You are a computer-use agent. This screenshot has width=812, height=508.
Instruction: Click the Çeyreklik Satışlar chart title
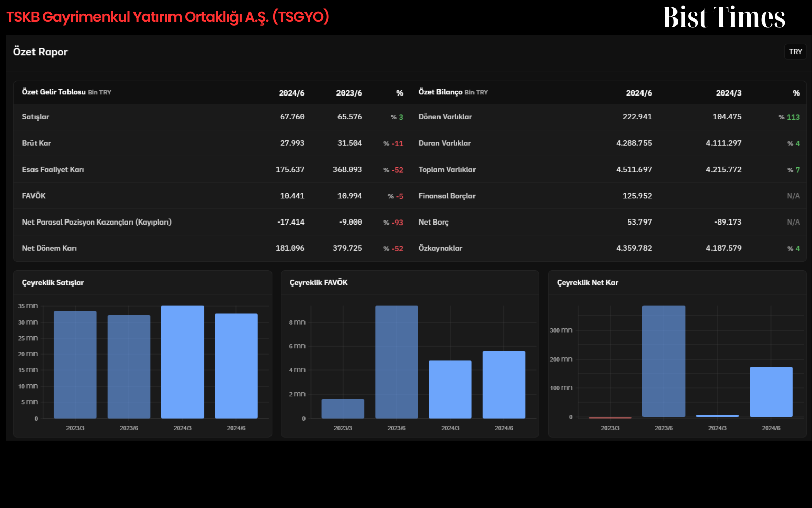click(53, 283)
